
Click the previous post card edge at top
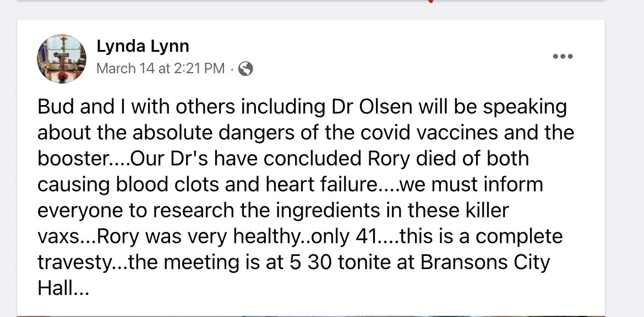click(310, 1)
